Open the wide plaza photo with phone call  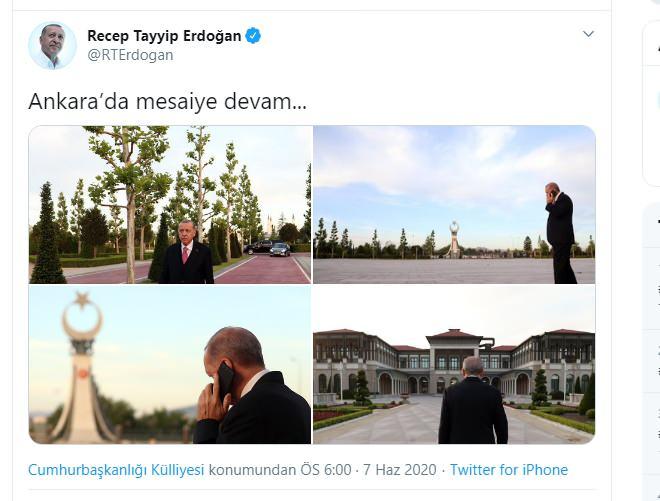[x=454, y=205]
